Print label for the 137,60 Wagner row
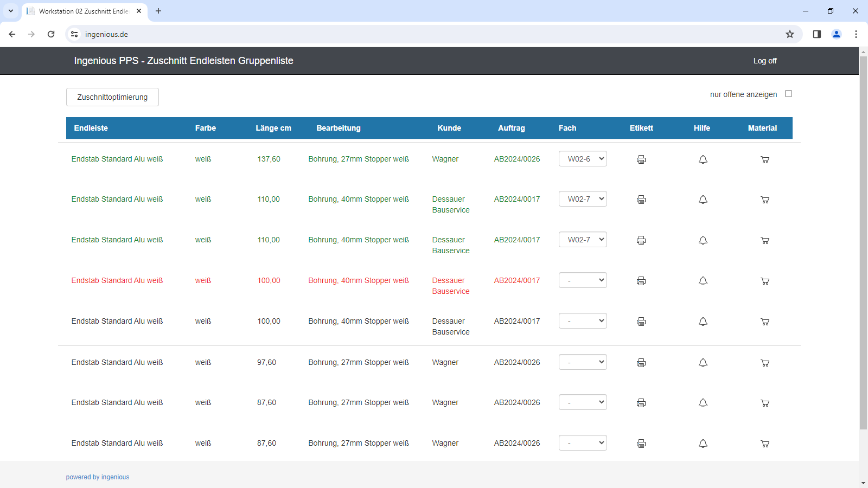The height and width of the screenshot is (488, 868). pos(641,159)
